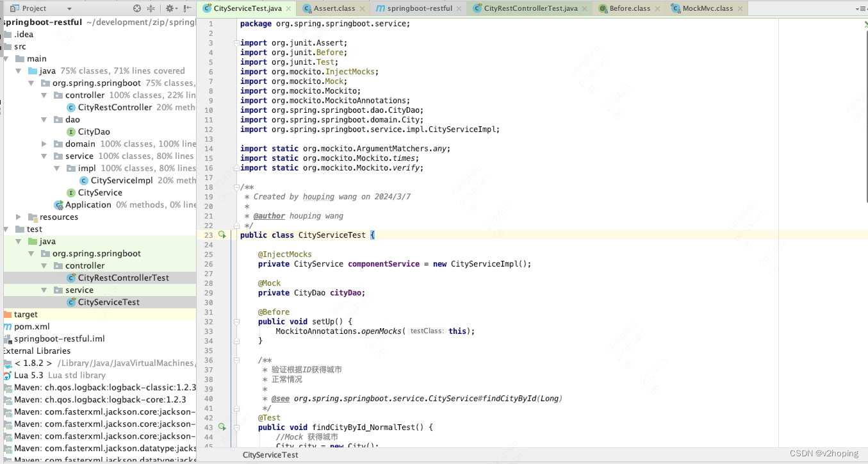Select CityRestController class in tree
The image size is (868, 464).
pyautogui.click(x=115, y=108)
